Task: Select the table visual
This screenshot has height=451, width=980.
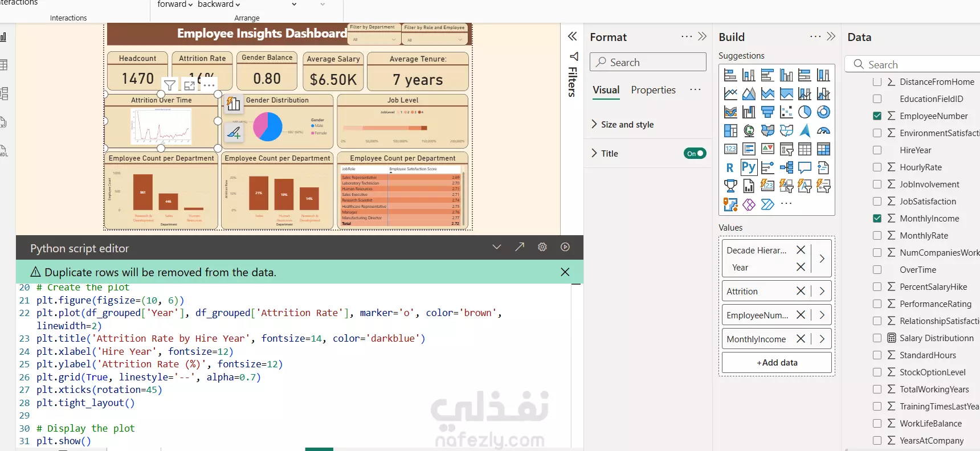Action: pos(805,149)
